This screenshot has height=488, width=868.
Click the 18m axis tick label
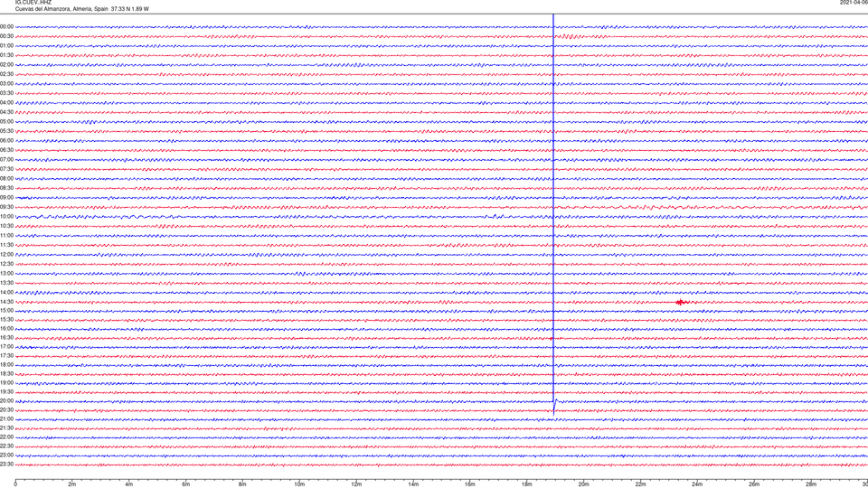tap(527, 484)
